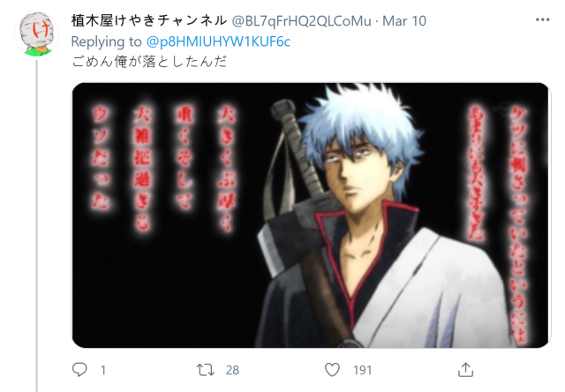Click the reply count 1
Viewport: 565px width, 392px height.
point(103,370)
